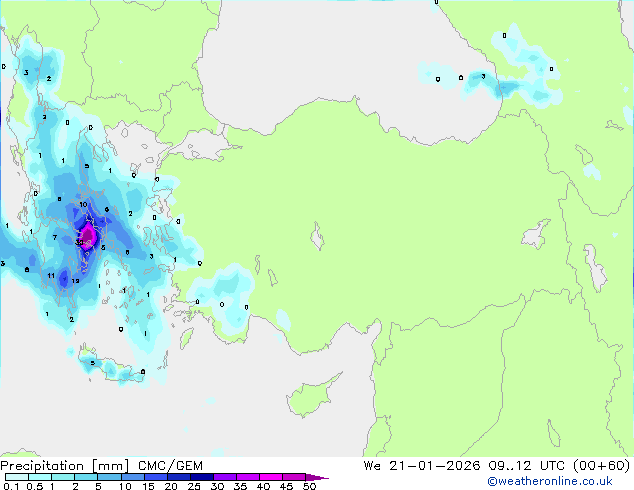This screenshot has width=634, height=490.
Task: Click the map value '11' near southwestern Greece
Action: [51, 276]
